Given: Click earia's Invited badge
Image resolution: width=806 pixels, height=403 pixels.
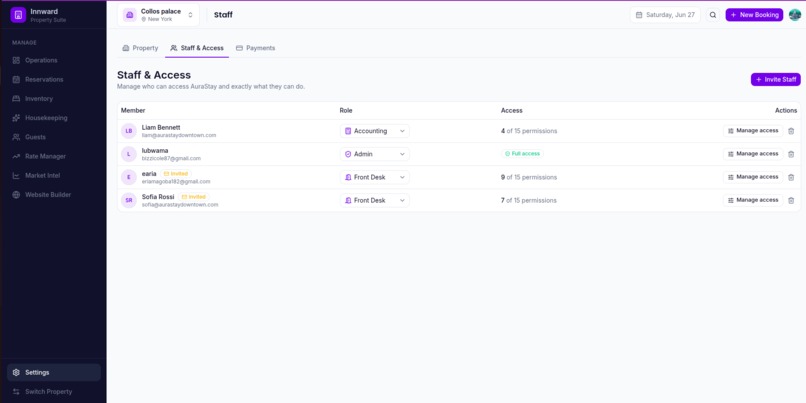Looking at the screenshot, I should tap(176, 174).
